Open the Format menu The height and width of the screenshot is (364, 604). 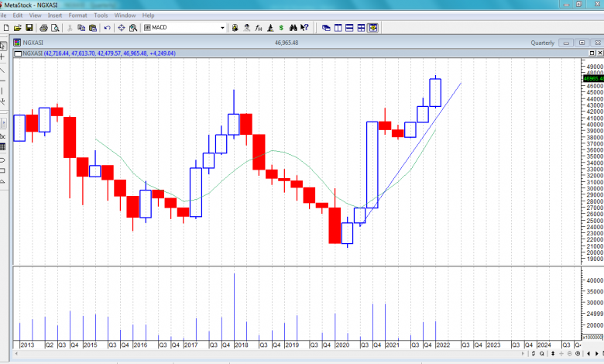click(77, 15)
